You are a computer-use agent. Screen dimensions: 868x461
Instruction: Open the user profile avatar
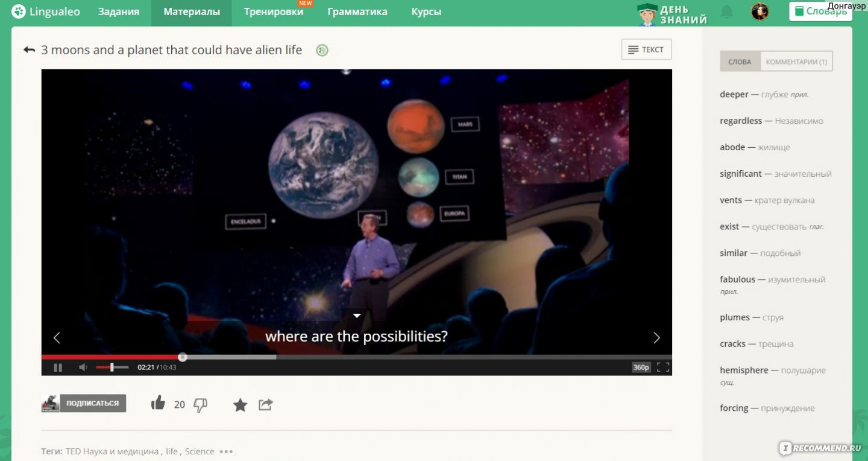tap(759, 11)
